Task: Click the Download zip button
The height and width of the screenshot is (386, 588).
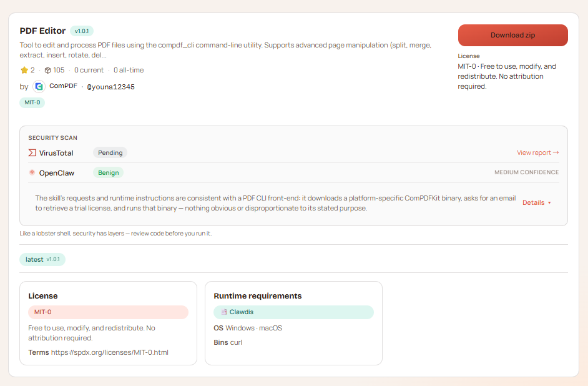Action: [x=512, y=35]
